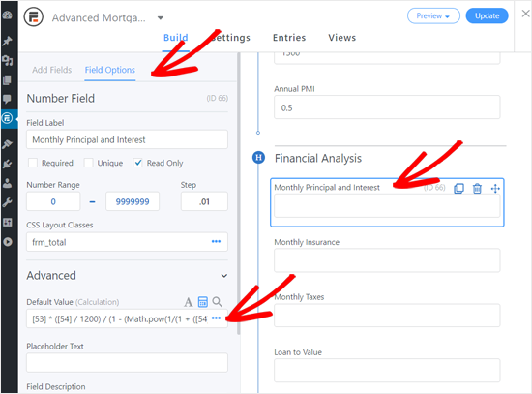Screen dimensions: 532x394
Task: Click the Field Label input box
Action: [x=127, y=139]
